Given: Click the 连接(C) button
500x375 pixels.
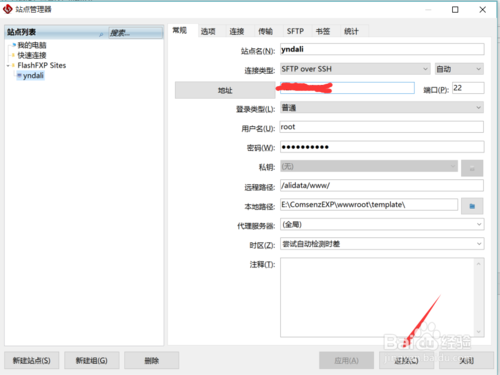Looking at the screenshot, I should click(x=406, y=360).
